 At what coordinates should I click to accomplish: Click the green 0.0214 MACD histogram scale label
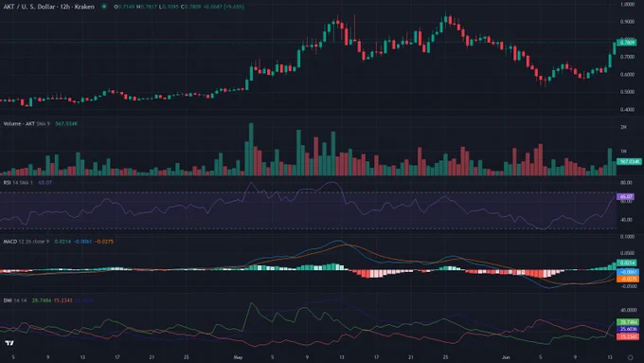pyautogui.click(x=627, y=263)
